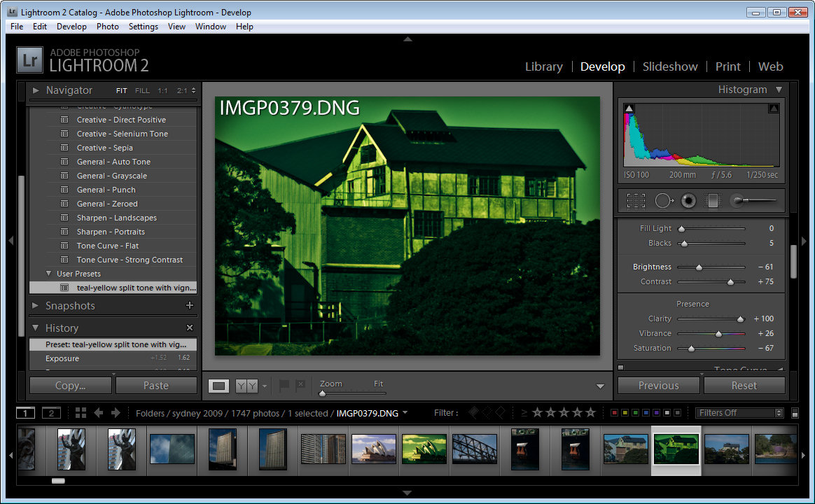Go forward with filmstrip right arrow
Screen dimensions: 815x504
click(116, 413)
